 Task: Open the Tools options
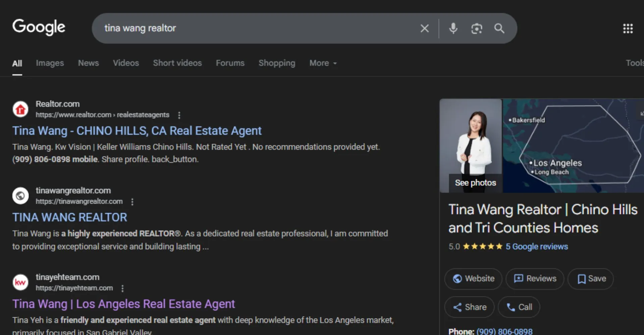(x=634, y=63)
